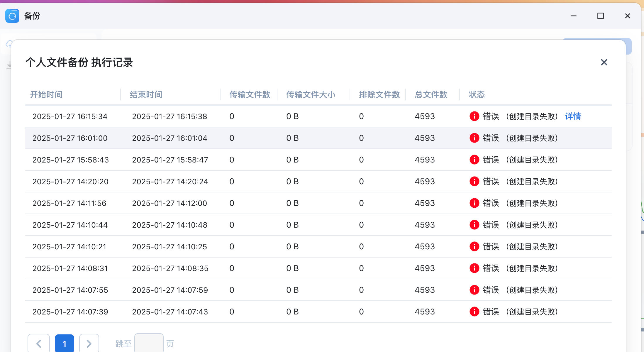Viewport: 644px width, 352px height.
Task: Click the 备份 app logo icon
Action: coord(12,16)
